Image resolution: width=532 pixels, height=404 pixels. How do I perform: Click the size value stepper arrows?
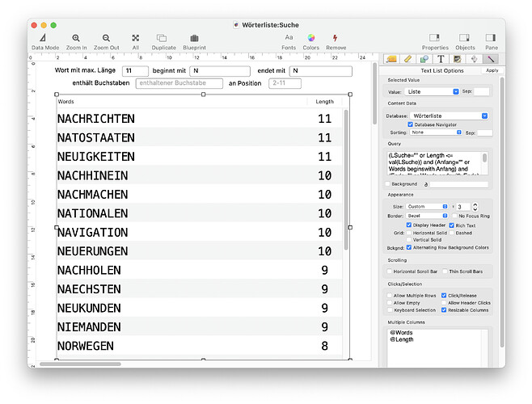coord(475,207)
